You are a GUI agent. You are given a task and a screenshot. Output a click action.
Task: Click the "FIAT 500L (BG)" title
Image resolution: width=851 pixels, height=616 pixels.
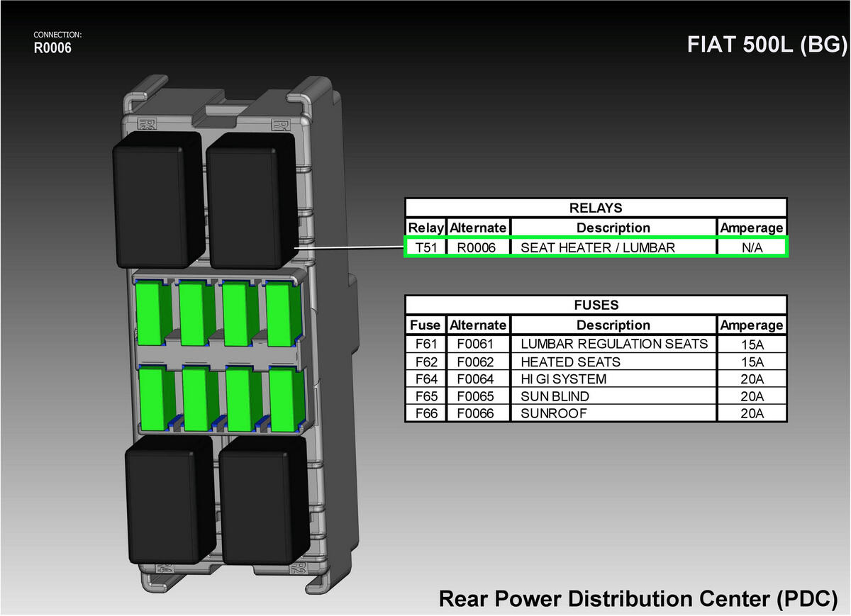767,45
